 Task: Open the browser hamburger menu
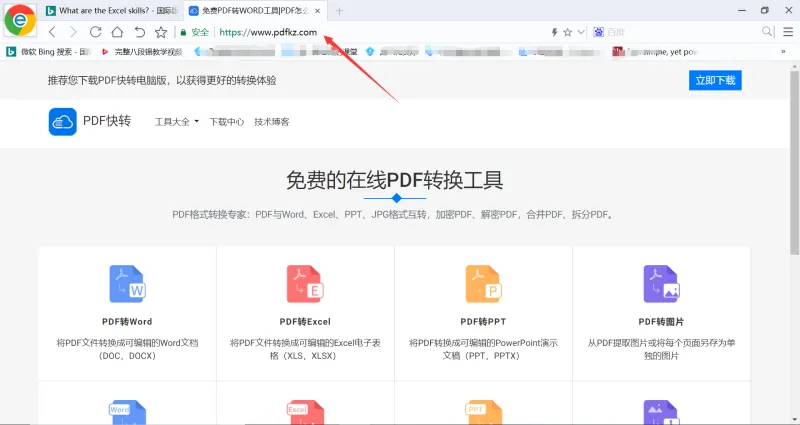click(x=788, y=32)
